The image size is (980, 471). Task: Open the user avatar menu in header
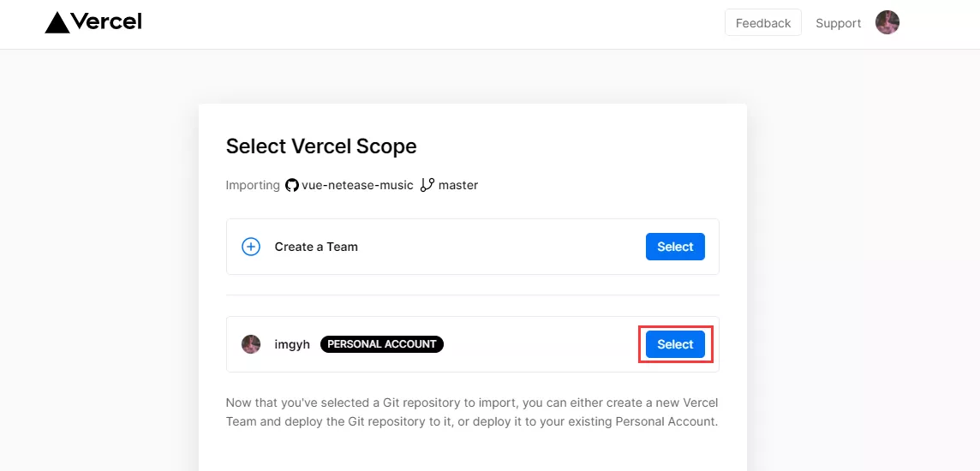[x=887, y=22]
